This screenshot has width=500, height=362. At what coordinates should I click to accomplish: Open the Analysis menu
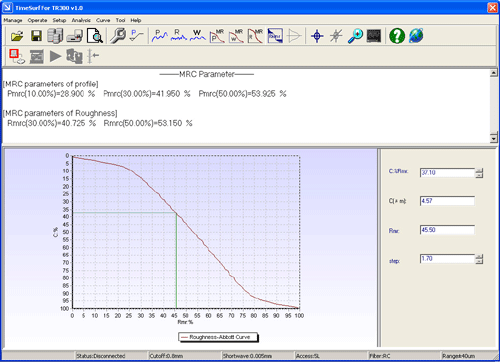point(81,20)
